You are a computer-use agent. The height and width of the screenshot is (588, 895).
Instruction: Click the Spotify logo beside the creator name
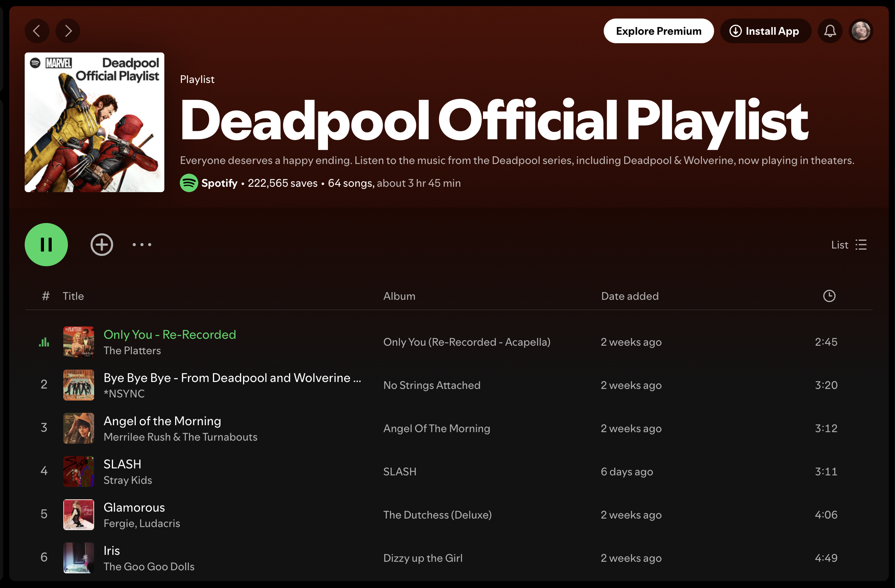point(189,183)
